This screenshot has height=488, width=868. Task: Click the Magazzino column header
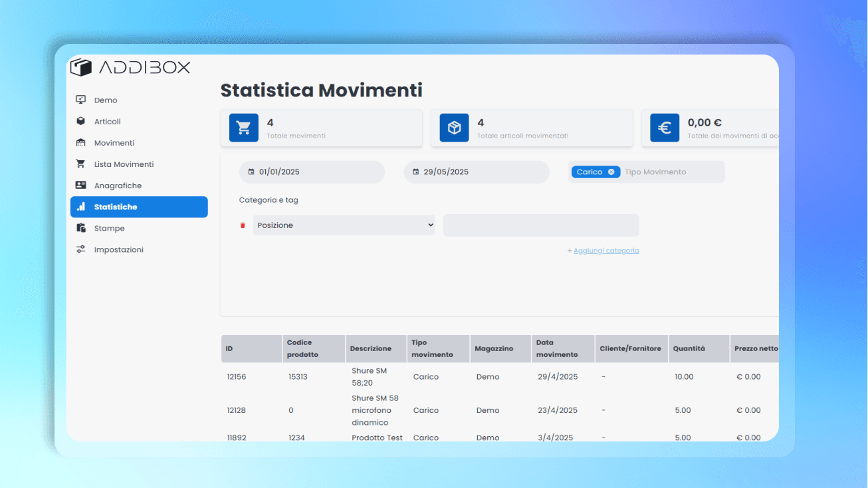click(x=500, y=348)
